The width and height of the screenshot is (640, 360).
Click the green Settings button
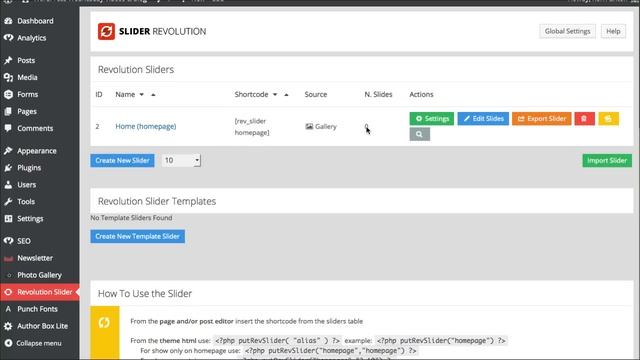(431, 119)
